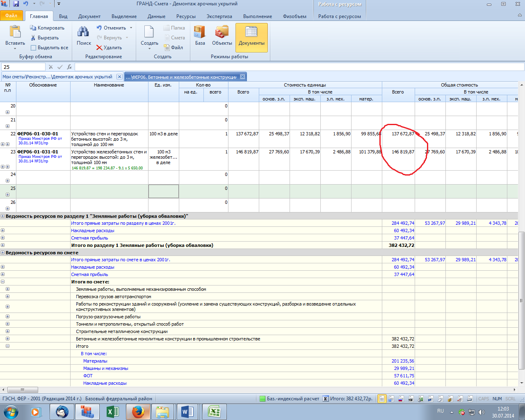
Task: Click Удалить red cross button
Action: [x=99, y=48]
